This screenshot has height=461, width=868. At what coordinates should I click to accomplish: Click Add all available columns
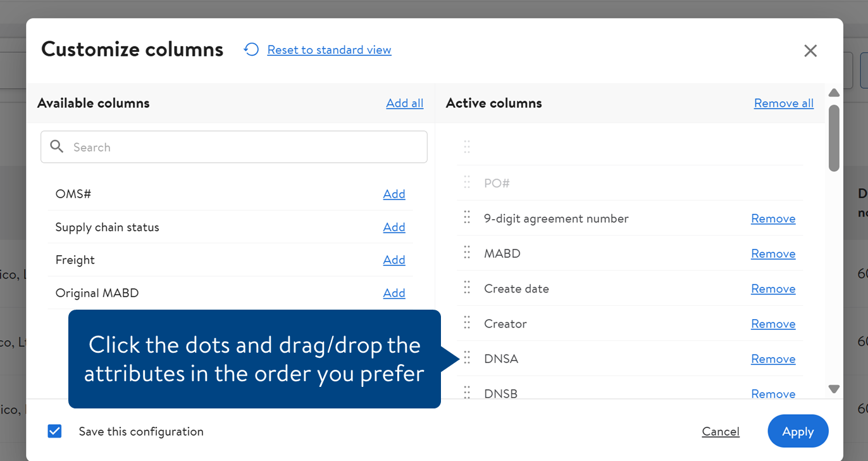point(405,103)
